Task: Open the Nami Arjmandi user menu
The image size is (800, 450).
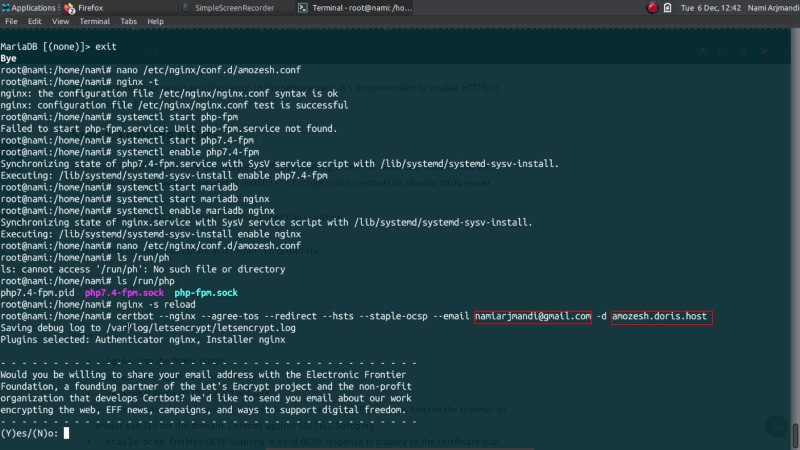Action: pos(773,8)
